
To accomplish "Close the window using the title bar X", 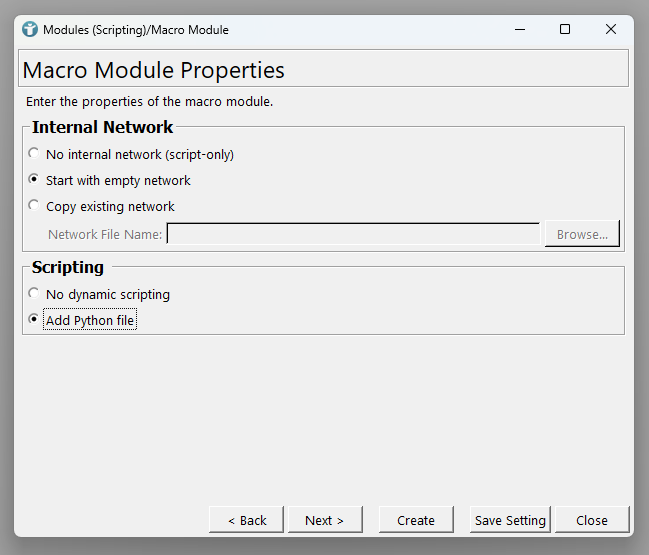I will 611,30.
